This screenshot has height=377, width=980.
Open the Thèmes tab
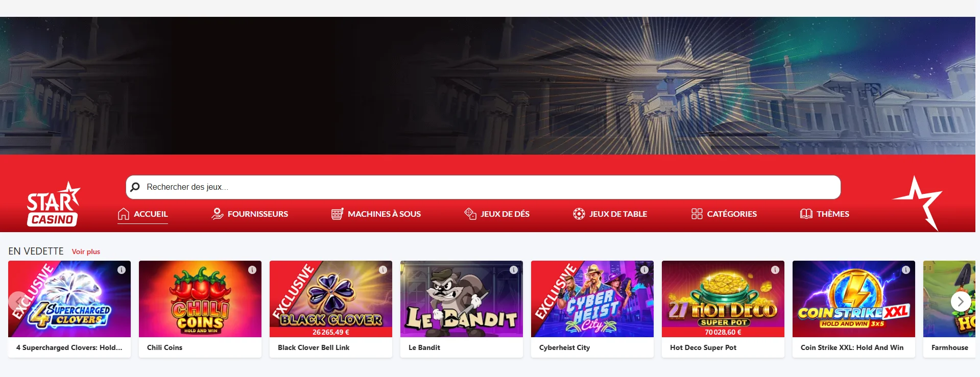tap(824, 214)
